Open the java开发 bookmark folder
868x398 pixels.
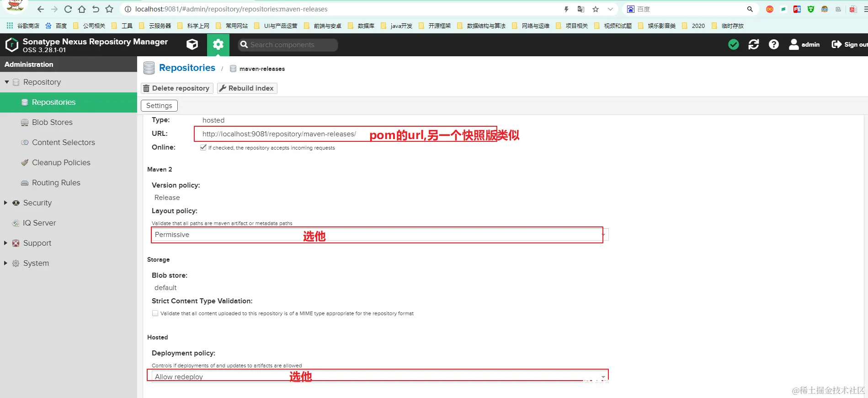[x=396, y=26]
